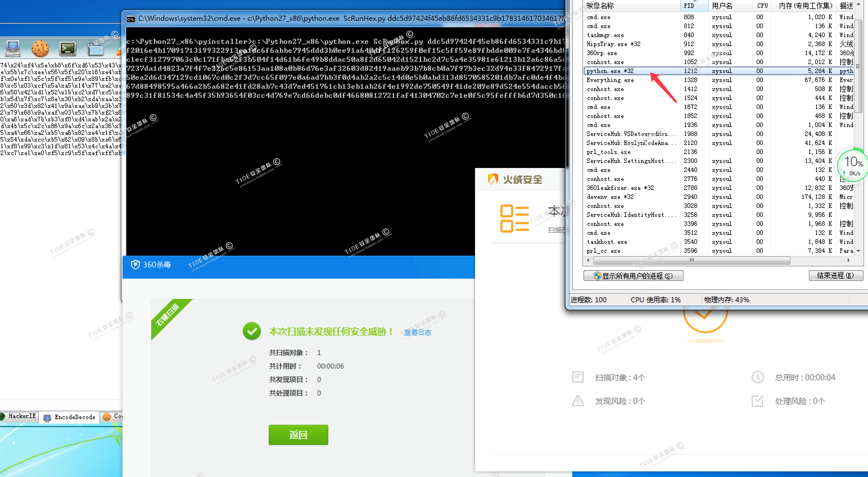This screenshot has height=477, width=868.
Task: Sort by 内存(专用工作集) column header
Action: pos(805,6)
